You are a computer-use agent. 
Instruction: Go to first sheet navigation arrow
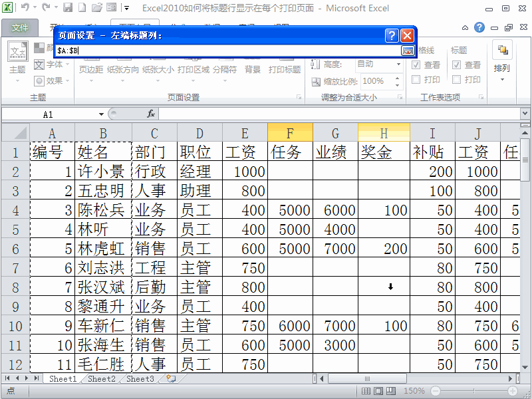[7, 378]
